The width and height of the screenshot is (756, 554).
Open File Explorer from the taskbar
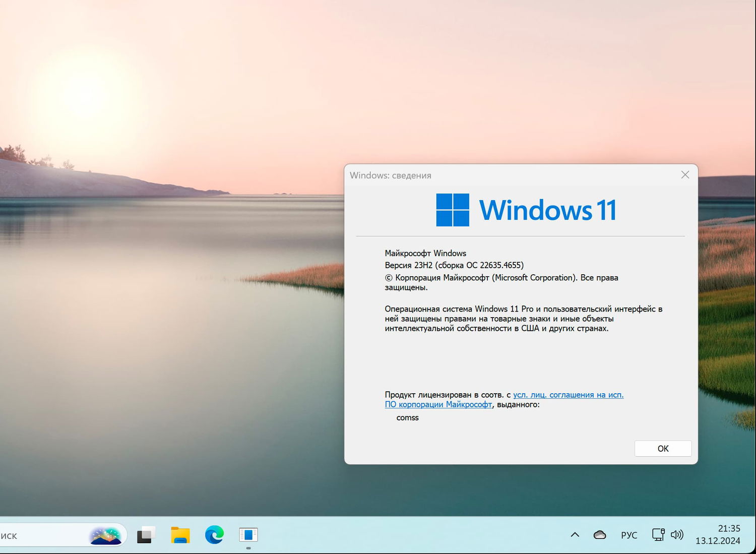click(x=180, y=535)
